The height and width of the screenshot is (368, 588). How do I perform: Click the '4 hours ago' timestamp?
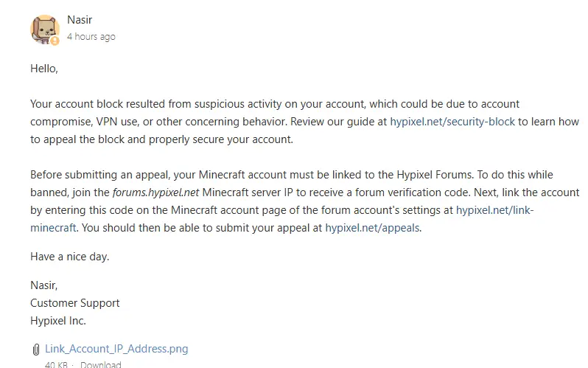coord(91,37)
